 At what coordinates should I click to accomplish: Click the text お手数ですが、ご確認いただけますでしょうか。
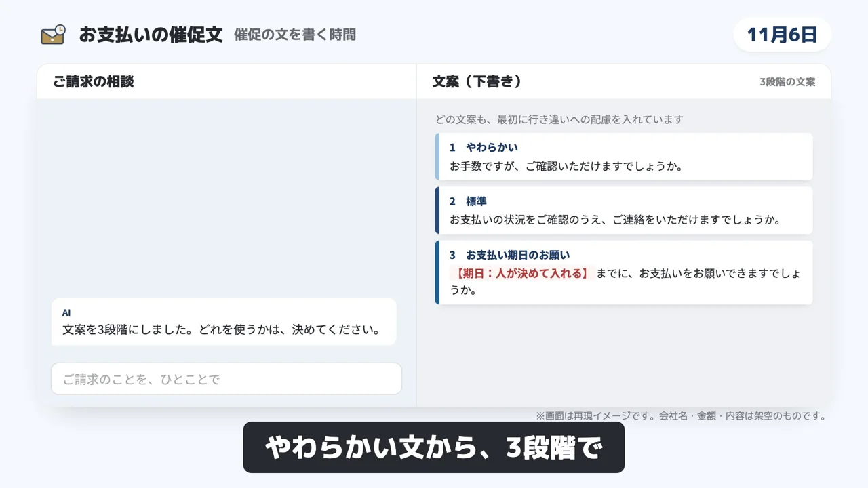point(566,166)
